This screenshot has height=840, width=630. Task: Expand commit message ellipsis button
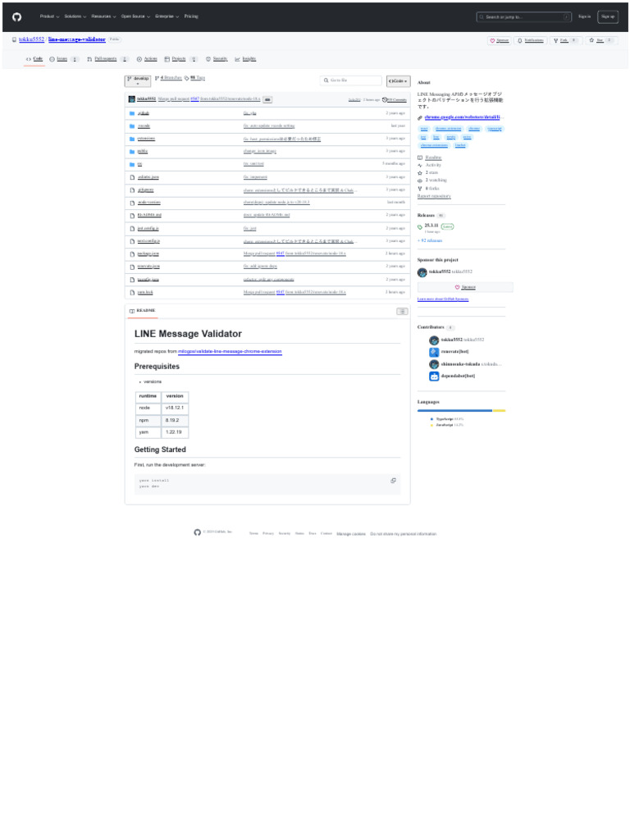click(x=267, y=99)
